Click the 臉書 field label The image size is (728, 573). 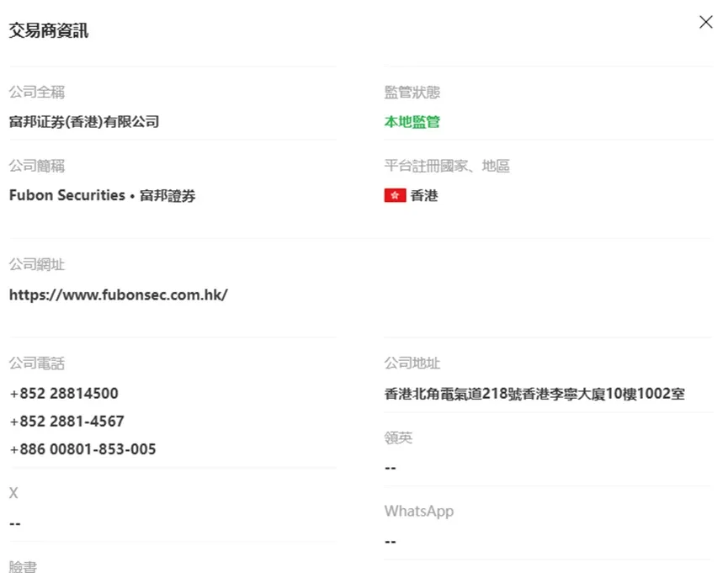point(24,566)
